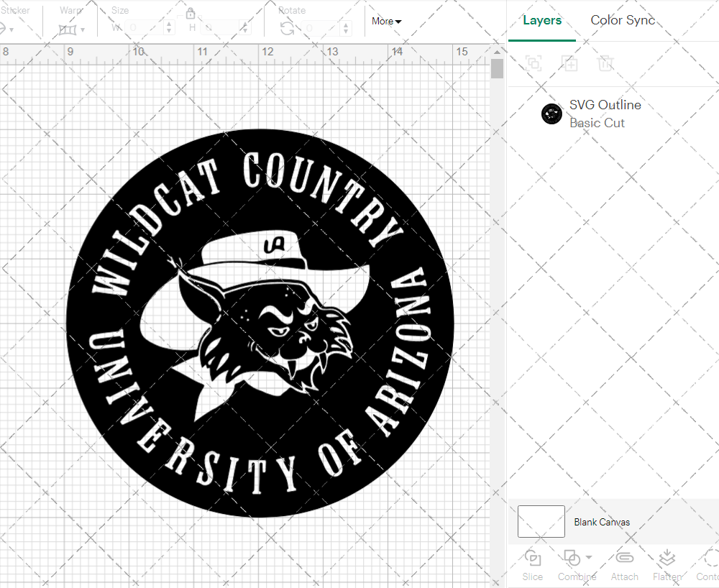Open the More dropdown
The image size is (719, 588).
pos(386,22)
